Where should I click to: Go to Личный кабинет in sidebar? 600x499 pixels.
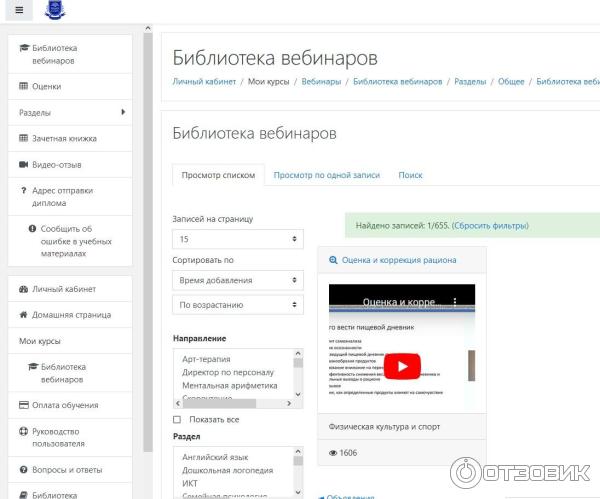pyautogui.click(x=70, y=289)
